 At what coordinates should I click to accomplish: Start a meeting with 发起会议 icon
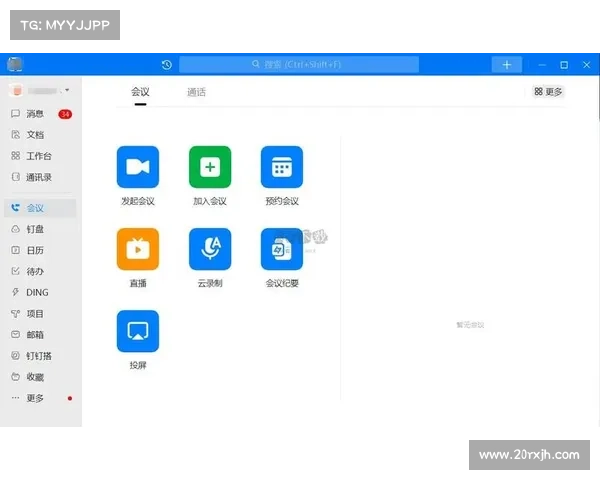[x=138, y=167]
